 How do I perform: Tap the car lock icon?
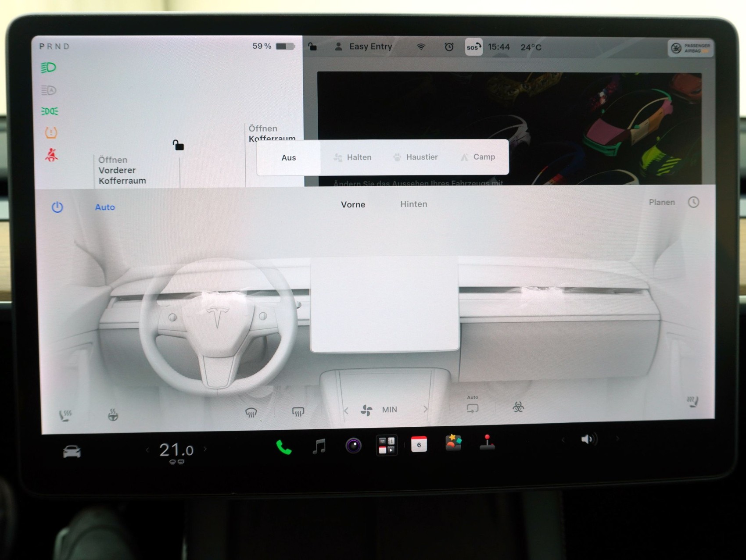point(178,145)
